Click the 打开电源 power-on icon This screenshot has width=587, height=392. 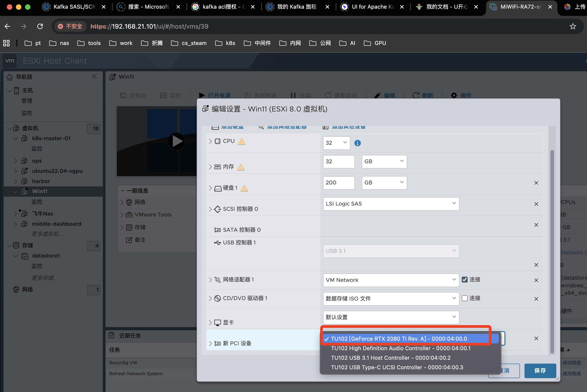pyautogui.click(x=202, y=95)
